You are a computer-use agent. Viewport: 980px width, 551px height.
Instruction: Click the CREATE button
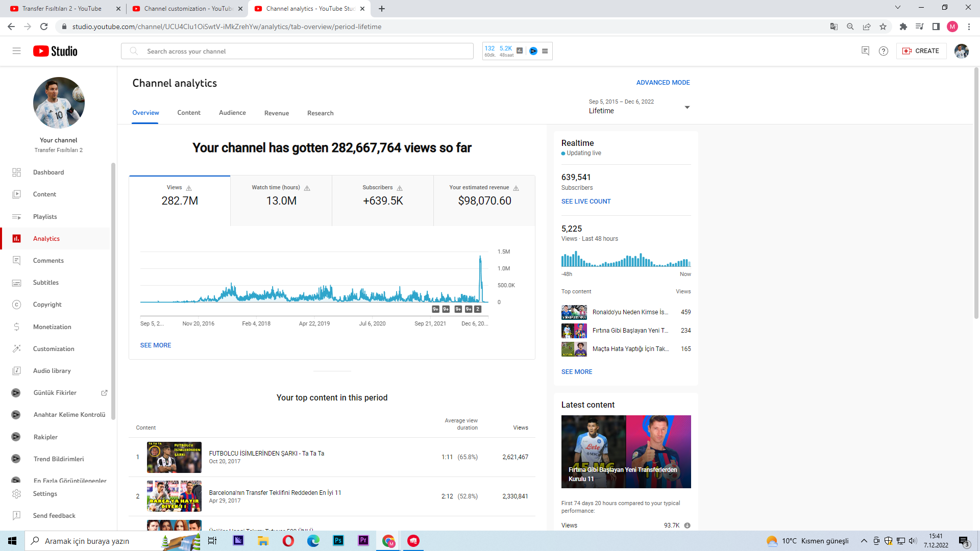[921, 51]
